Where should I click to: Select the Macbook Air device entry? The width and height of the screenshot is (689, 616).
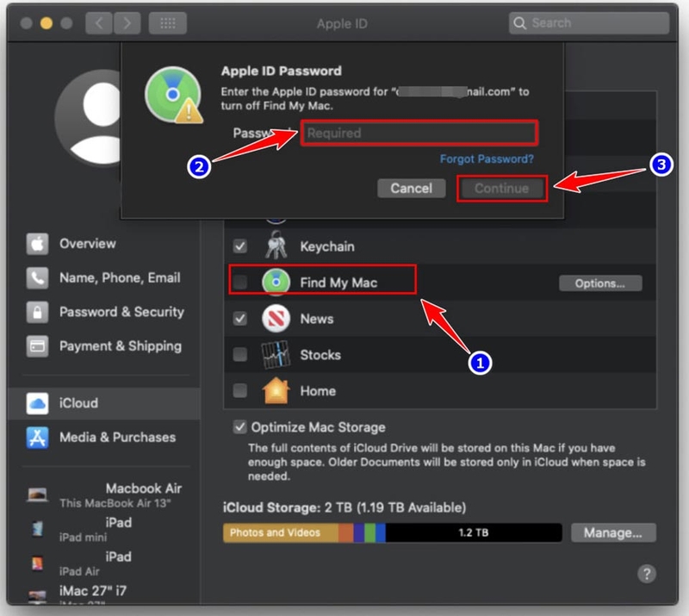click(x=104, y=495)
